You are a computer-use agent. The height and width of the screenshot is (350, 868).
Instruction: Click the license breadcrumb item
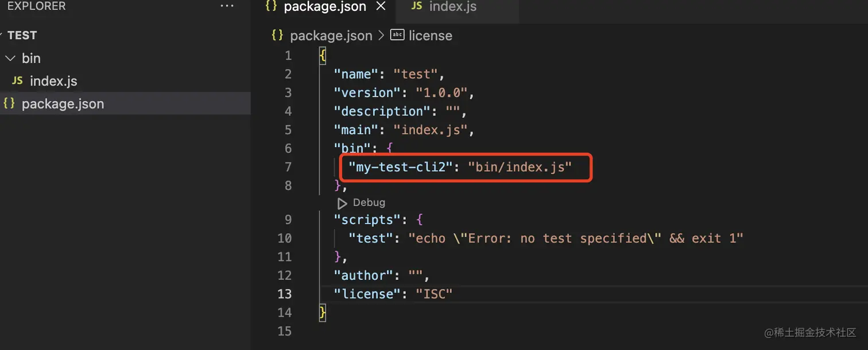pos(430,36)
